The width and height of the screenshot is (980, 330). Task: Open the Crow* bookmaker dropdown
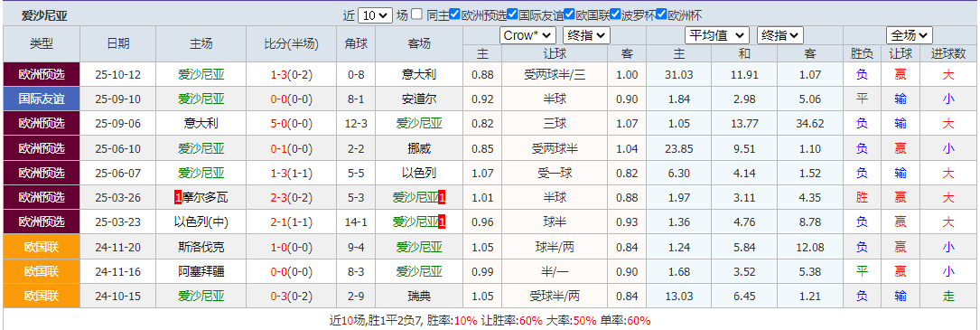tap(527, 35)
